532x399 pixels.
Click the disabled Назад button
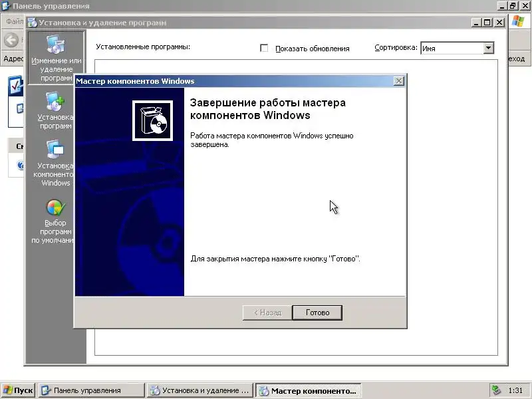point(267,313)
